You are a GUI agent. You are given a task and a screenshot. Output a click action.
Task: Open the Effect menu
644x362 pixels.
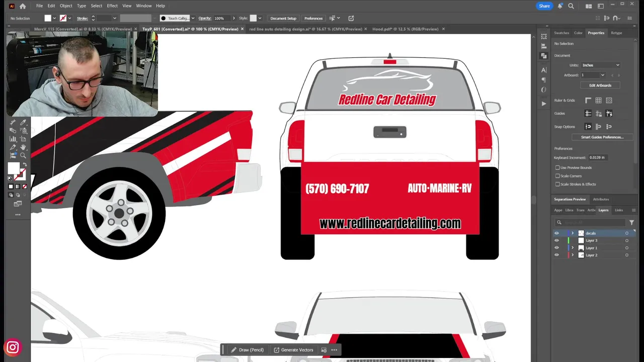112,6
